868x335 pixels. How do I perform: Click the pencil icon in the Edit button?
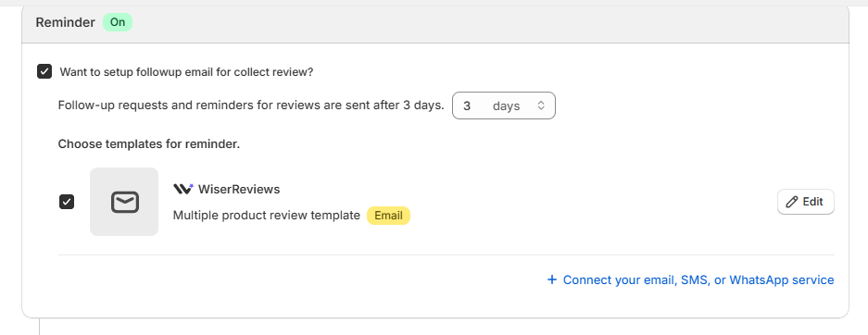point(792,202)
